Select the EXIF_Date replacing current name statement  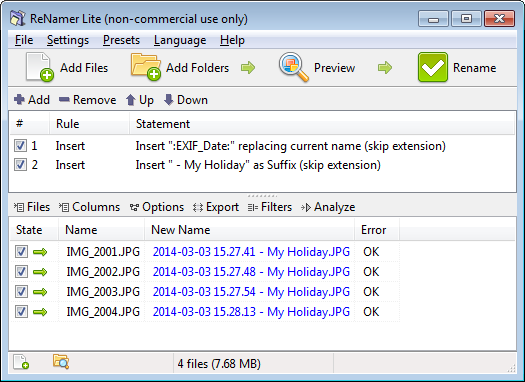[x=291, y=146]
